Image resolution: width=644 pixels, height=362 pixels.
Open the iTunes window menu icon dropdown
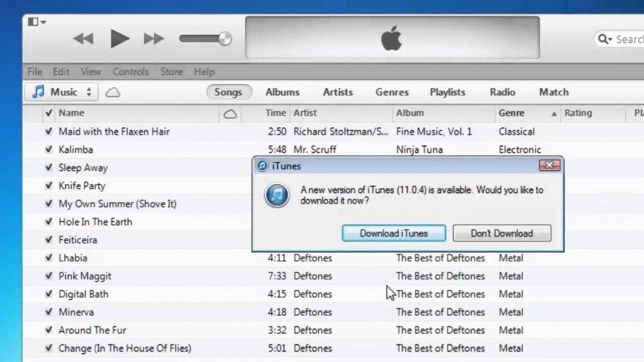pyautogui.click(x=36, y=22)
